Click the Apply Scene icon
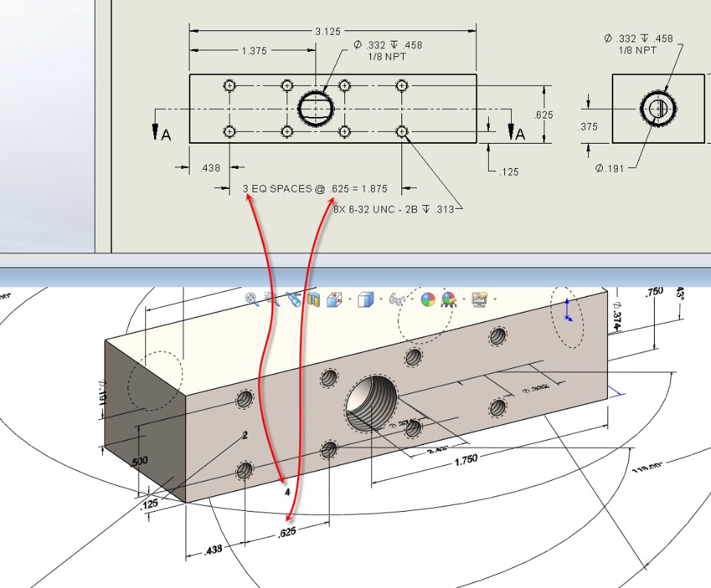 (x=449, y=299)
